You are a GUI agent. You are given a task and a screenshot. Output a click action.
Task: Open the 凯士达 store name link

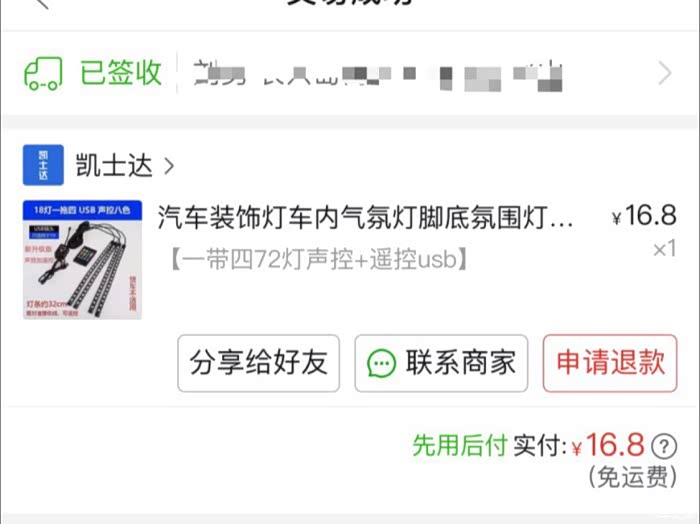click(114, 165)
